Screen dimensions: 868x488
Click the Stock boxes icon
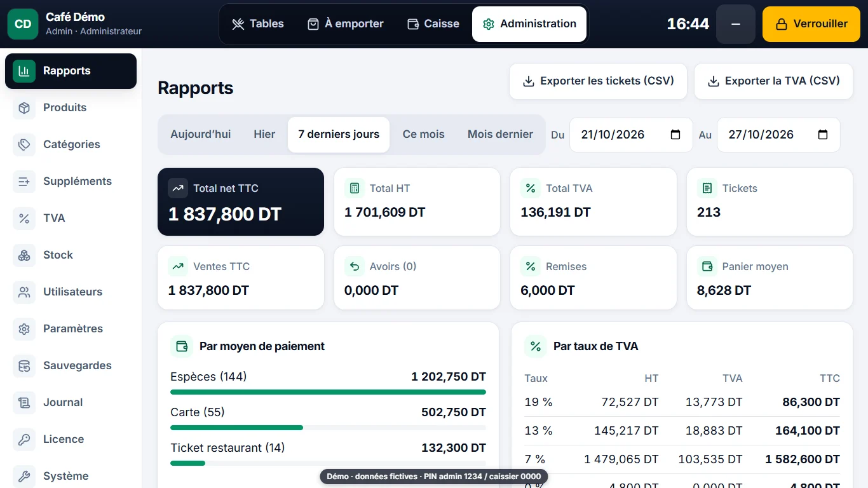pos(24,255)
